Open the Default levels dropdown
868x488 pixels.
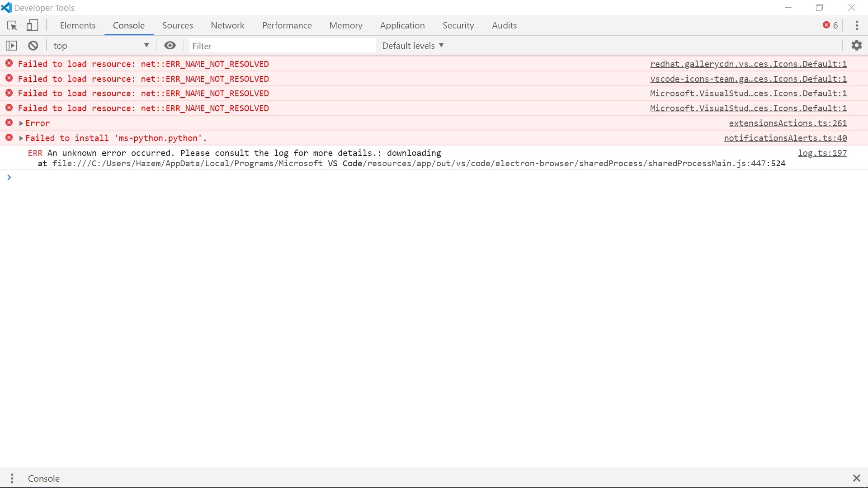pyautogui.click(x=412, y=45)
